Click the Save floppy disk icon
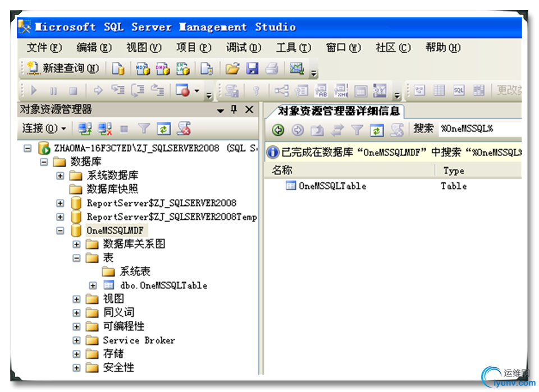 (x=252, y=68)
